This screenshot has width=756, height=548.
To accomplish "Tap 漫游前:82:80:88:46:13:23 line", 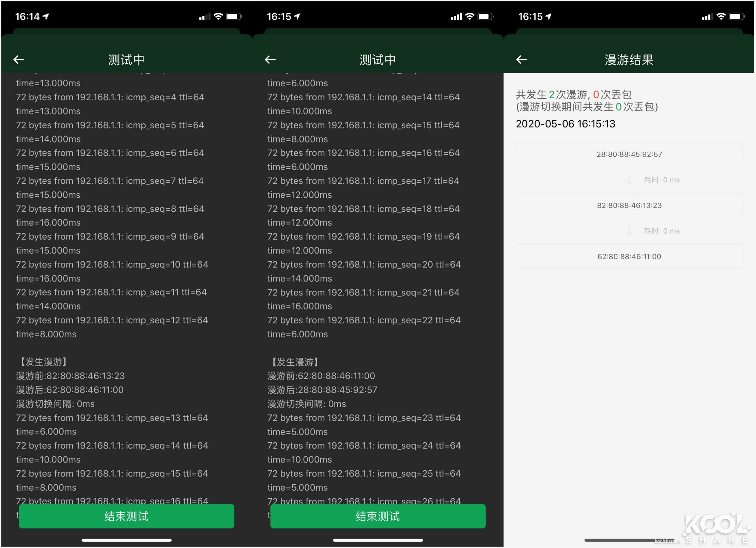I will (x=71, y=376).
